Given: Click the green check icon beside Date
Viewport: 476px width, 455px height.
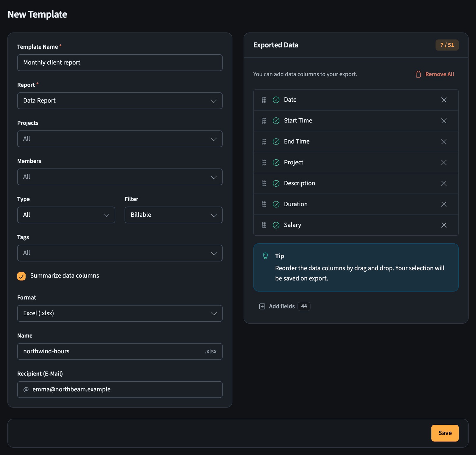Looking at the screenshot, I should [276, 100].
